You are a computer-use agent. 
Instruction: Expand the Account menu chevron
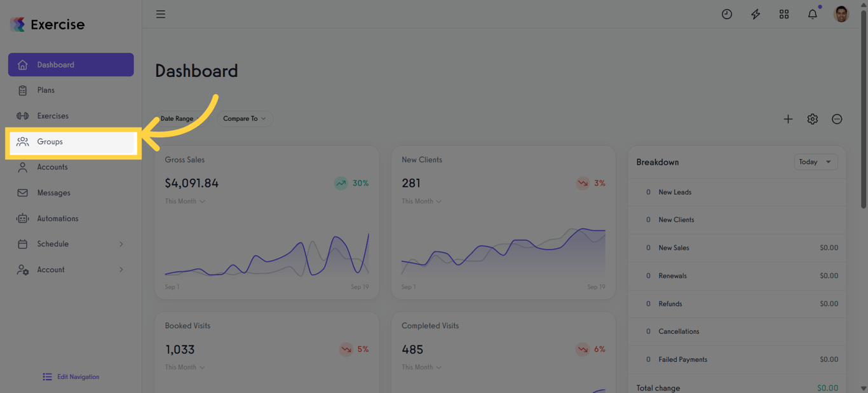click(121, 269)
